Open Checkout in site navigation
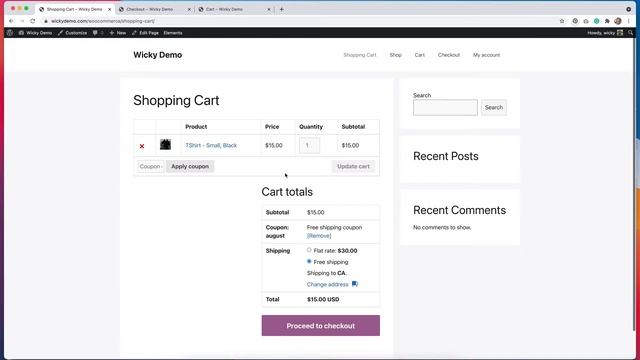This screenshot has width=640, height=360. 449,55
